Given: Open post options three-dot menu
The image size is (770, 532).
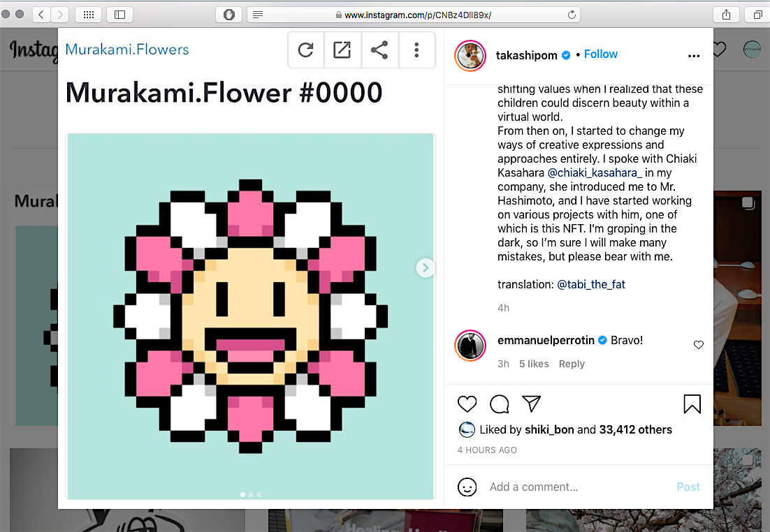Looking at the screenshot, I should point(693,56).
